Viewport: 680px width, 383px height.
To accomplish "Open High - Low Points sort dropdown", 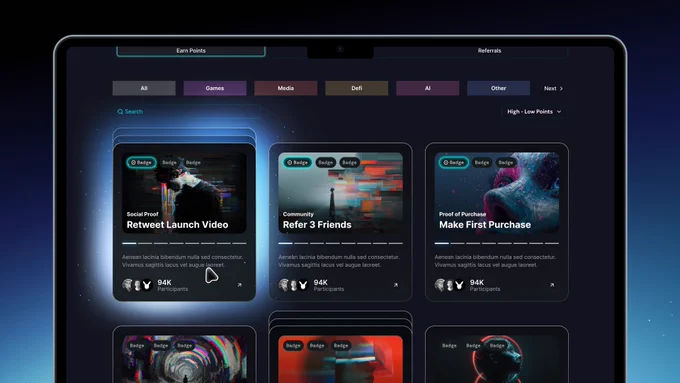I will point(534,112).
